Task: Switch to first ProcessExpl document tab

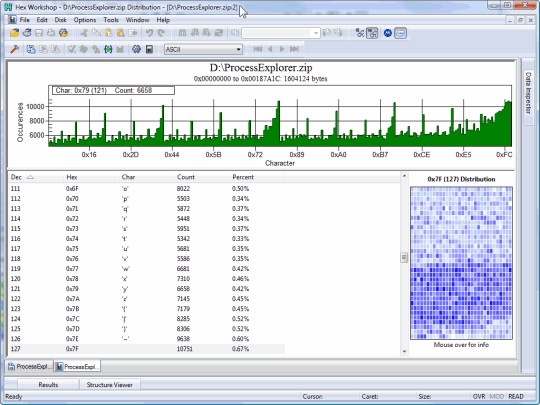Action: click(x=30, y=366)
